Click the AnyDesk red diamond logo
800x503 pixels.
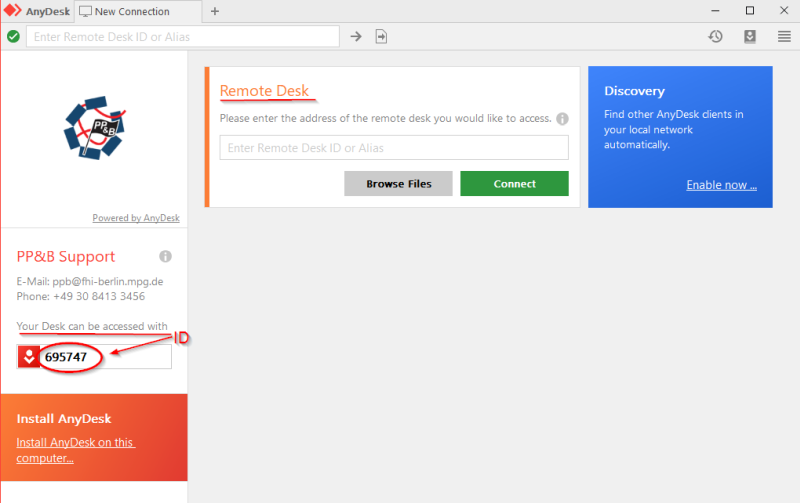(x=13, y=11)
